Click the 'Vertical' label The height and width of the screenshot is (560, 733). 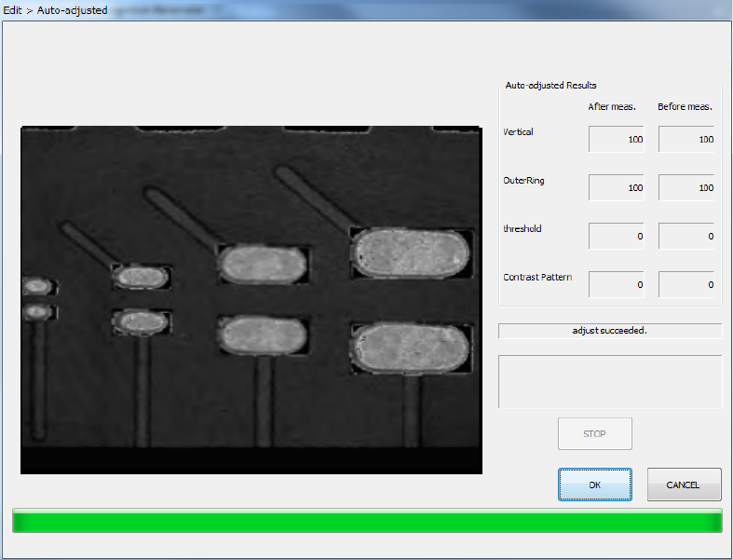[x=519, y=132]
